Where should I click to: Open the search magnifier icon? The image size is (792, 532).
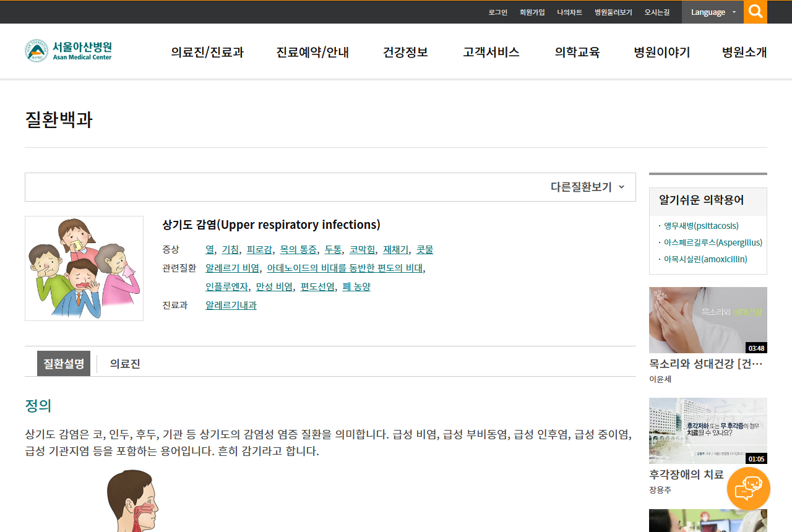755,12
